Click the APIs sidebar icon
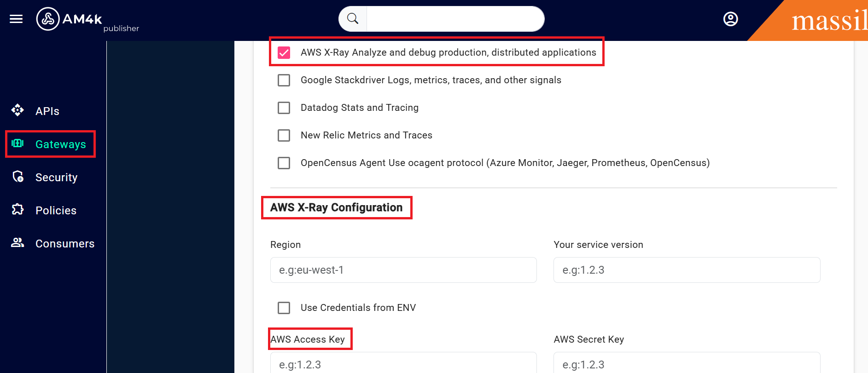 (17, 110)
